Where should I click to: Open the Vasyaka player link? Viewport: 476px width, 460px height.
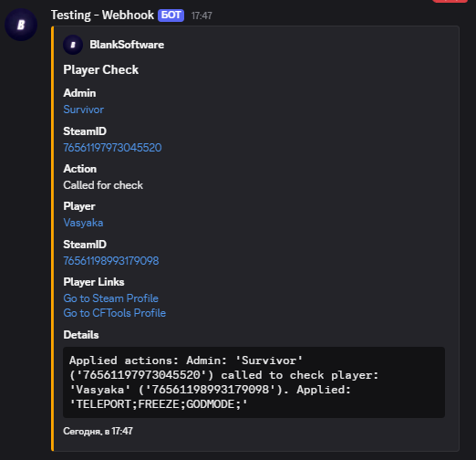click(x=83, y=223)
